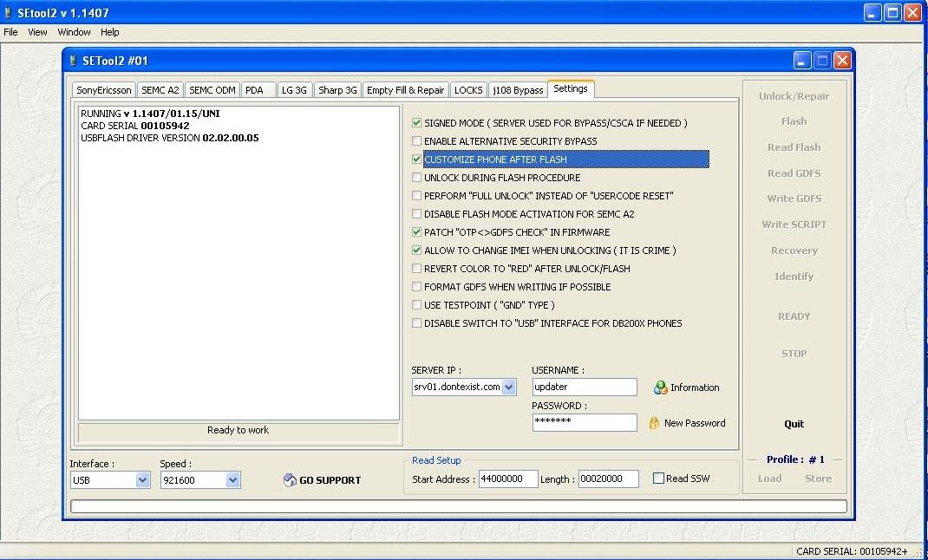The height and width of the screenshot is (560, 928).
Task: Open the Help menu
Action: click(109, 32)
